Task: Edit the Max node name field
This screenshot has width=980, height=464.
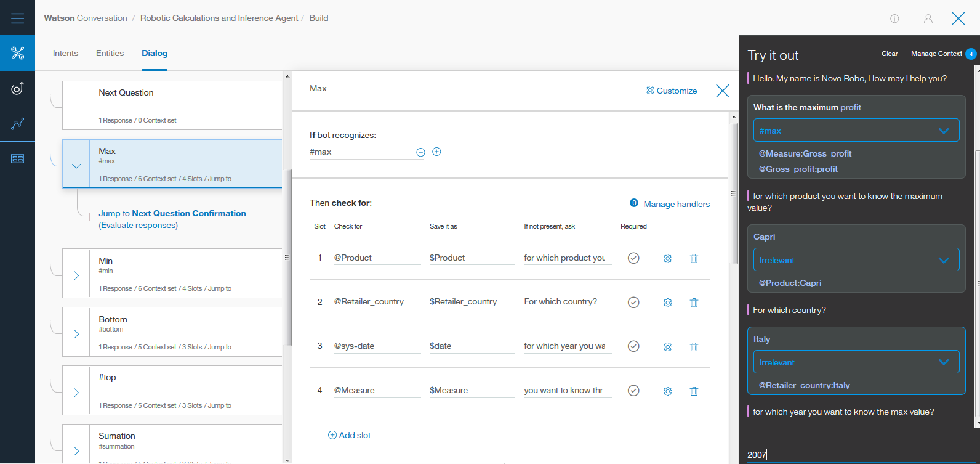Action: [x=464, y=88]
